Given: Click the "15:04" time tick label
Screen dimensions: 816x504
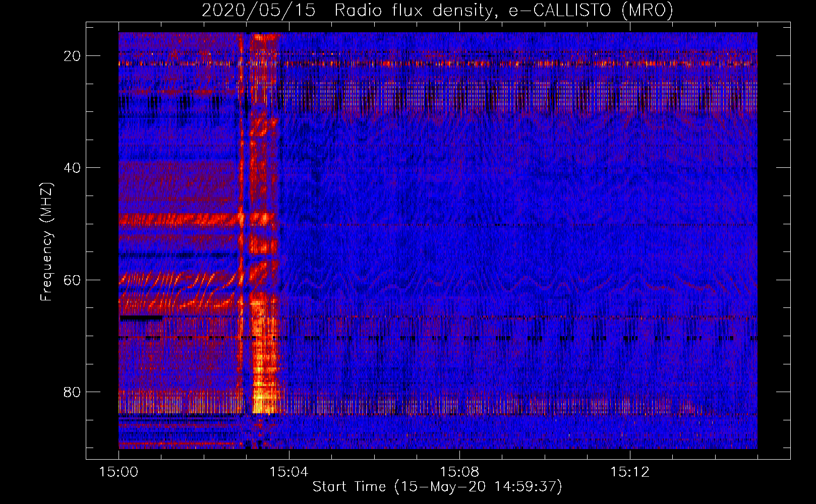Looking at the screenshot, I should pyautogui.click(x=289, y=472).
